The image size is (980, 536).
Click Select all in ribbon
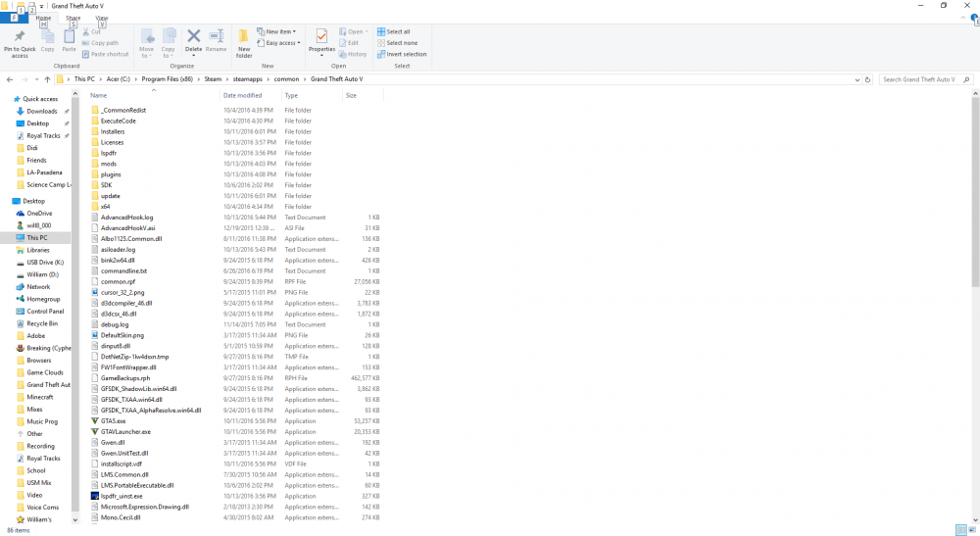394,31
